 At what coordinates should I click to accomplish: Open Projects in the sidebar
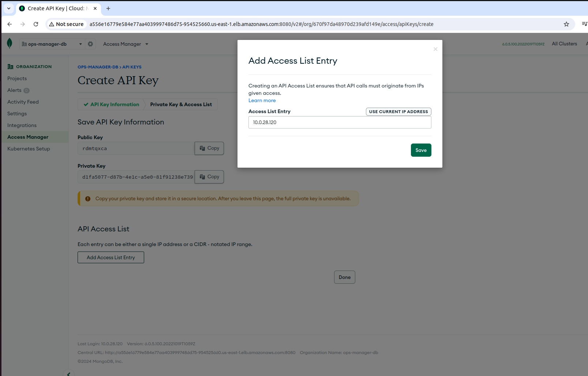click(17, 78)
